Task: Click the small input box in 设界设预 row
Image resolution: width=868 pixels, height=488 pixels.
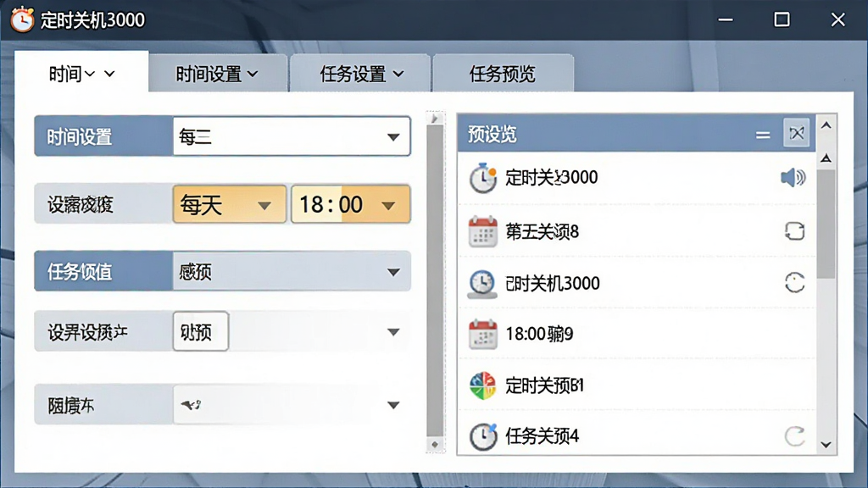Action: 201,331
